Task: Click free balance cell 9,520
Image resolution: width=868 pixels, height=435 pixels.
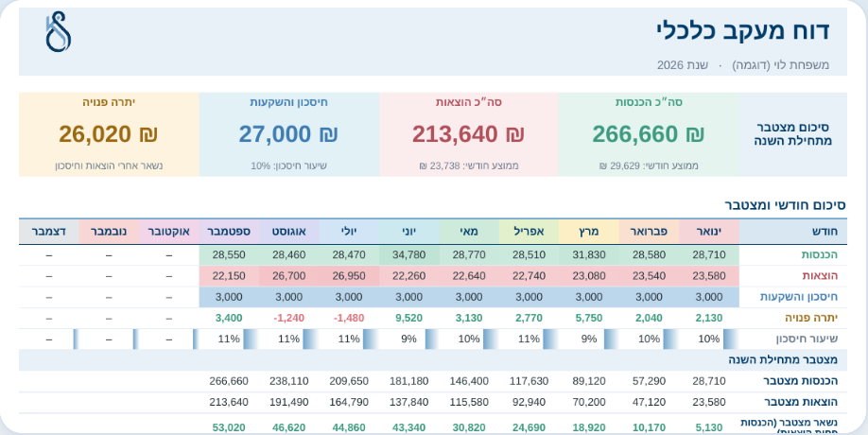Action: pos(408,318)
